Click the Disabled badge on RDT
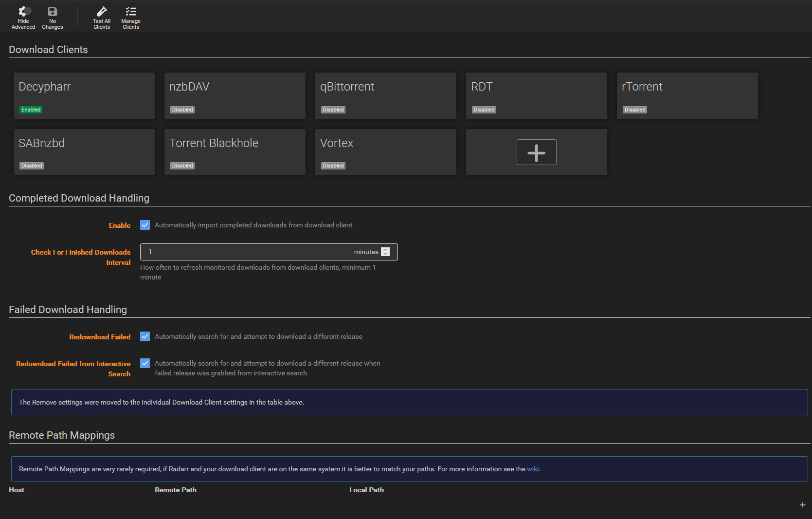This screenshot has width=812, height=519. pos(484,110)
